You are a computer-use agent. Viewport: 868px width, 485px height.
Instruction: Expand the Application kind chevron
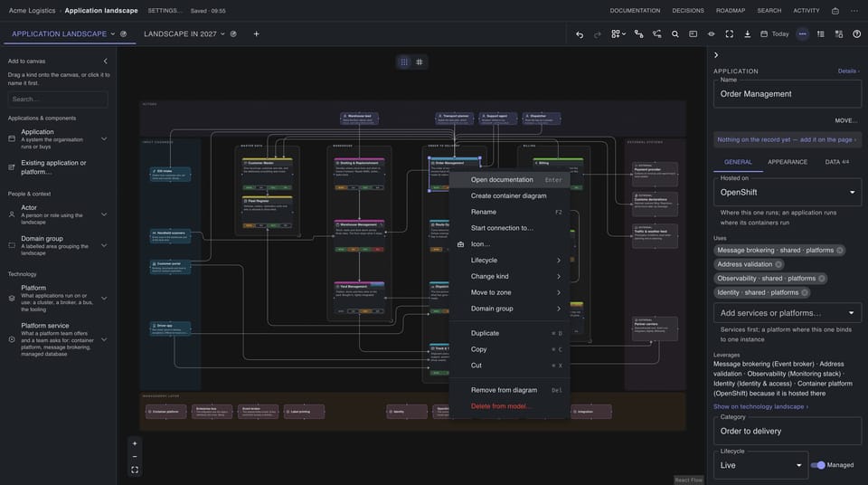coord(104,139)
